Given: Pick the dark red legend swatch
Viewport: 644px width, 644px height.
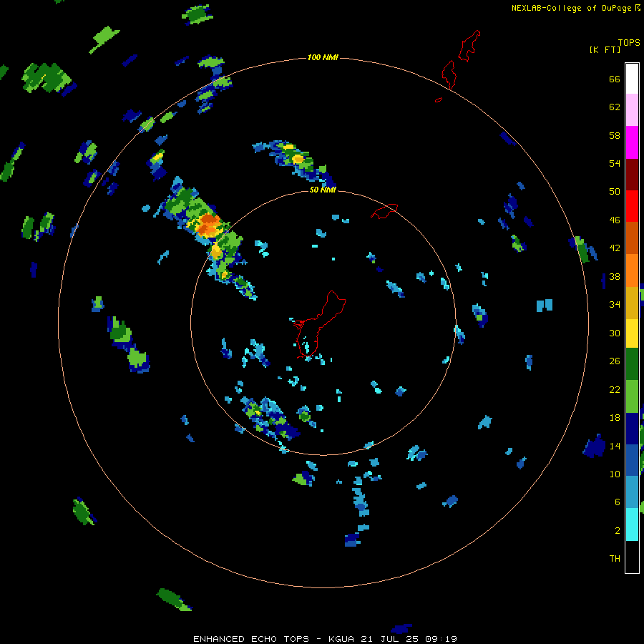Looking at the screenshot, I should pos(632,174).
